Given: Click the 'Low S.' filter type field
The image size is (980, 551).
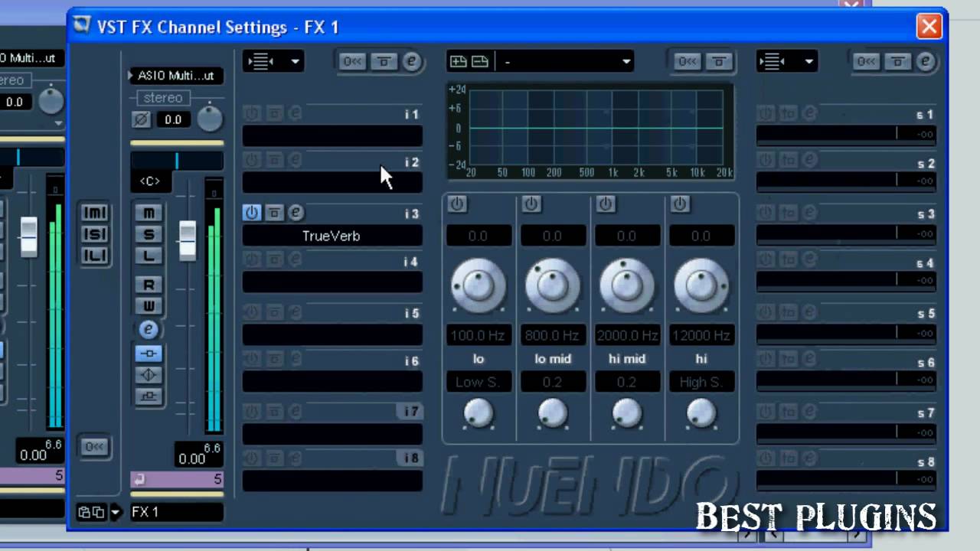Looking at the screenshot, I should coord(479,382).
